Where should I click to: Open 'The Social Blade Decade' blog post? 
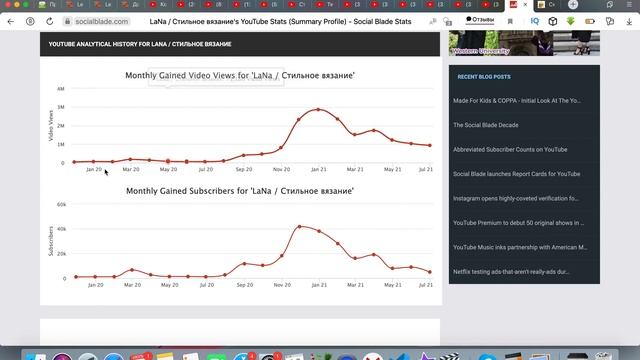[486, 125]
